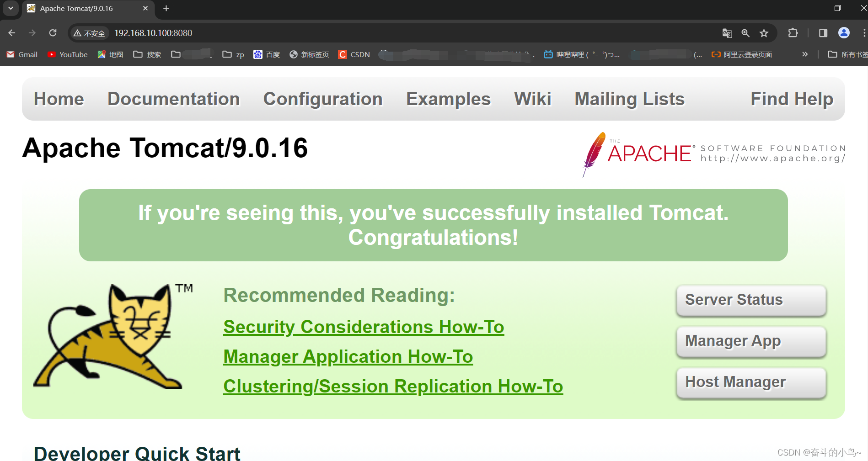Image resolution: width=868 pixels, height=461 pixels.
Task: Open Configuration in the Tomcat nav bar
Action: pos(323,99)
